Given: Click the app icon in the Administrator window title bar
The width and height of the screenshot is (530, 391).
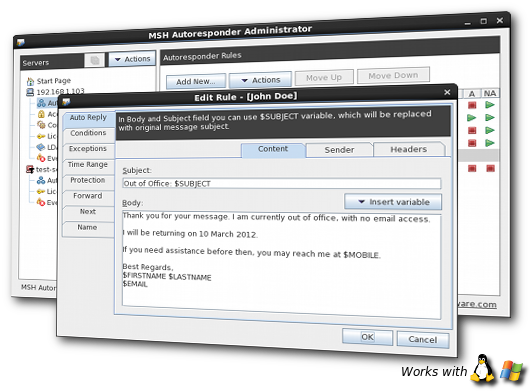Looking at the screenshot, I should pos(21,43).
